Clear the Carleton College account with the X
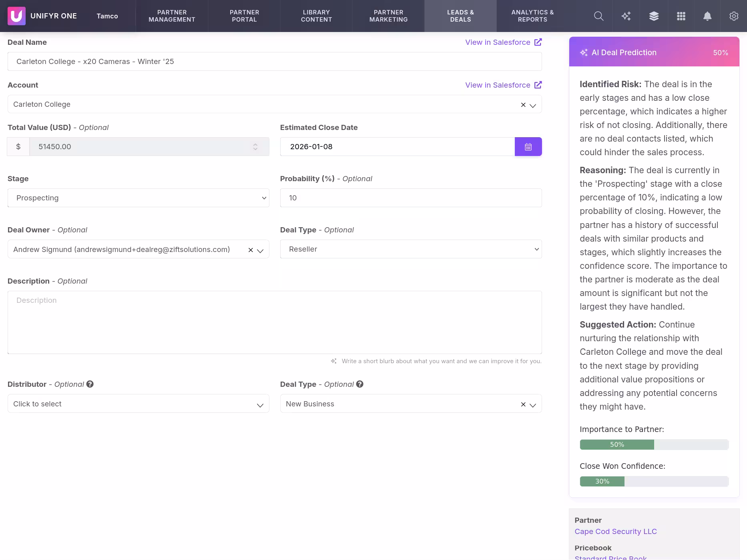747x560 pixels. tap(523, 104)
